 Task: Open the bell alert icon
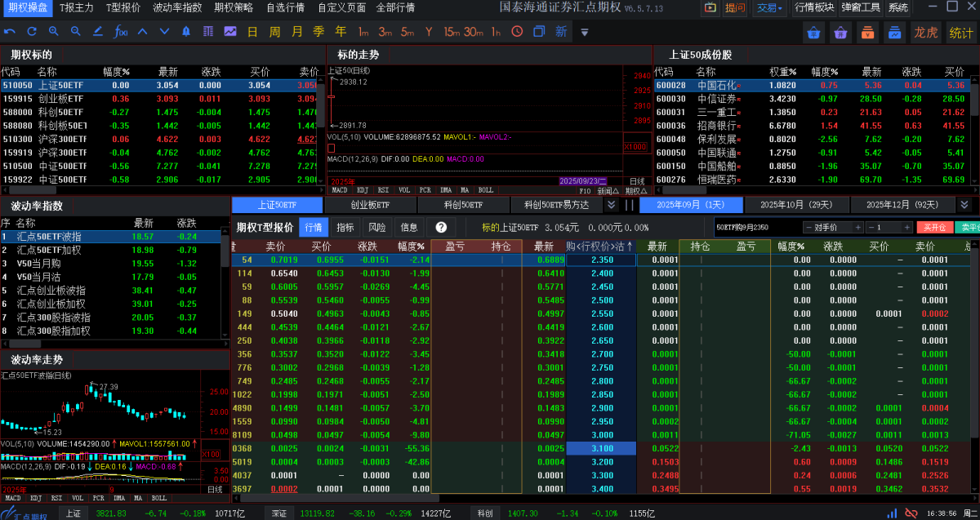tap(186, 32)
